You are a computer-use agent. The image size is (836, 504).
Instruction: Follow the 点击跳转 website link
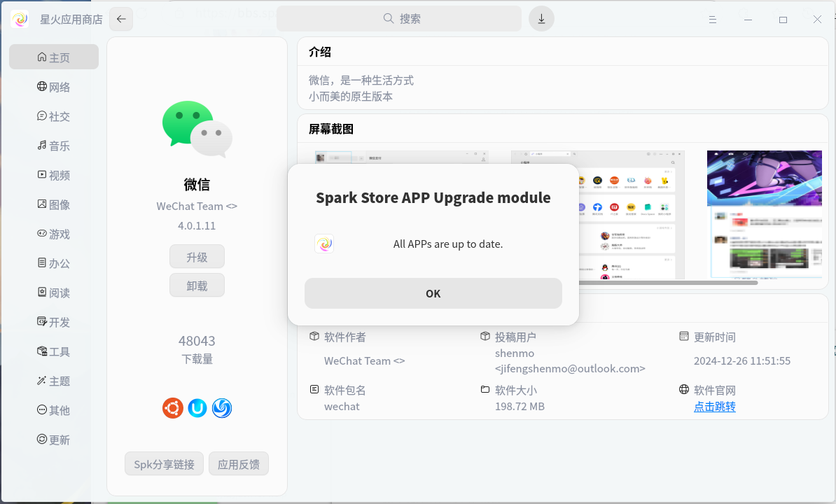[x=714, y=407]
